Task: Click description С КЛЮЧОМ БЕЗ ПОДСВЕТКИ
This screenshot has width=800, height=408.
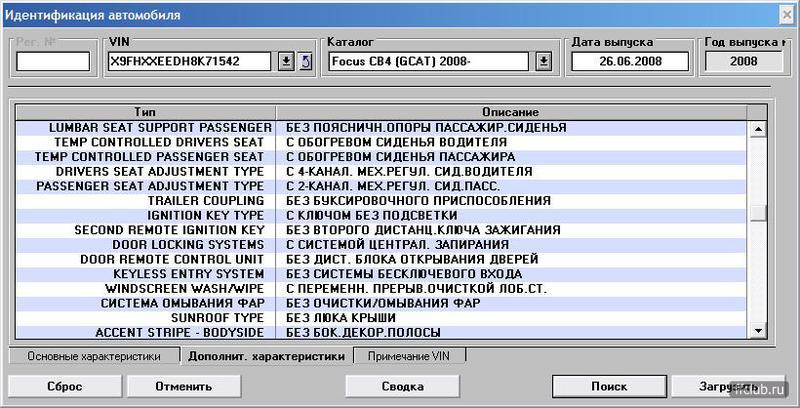Action: click(371, 216)
